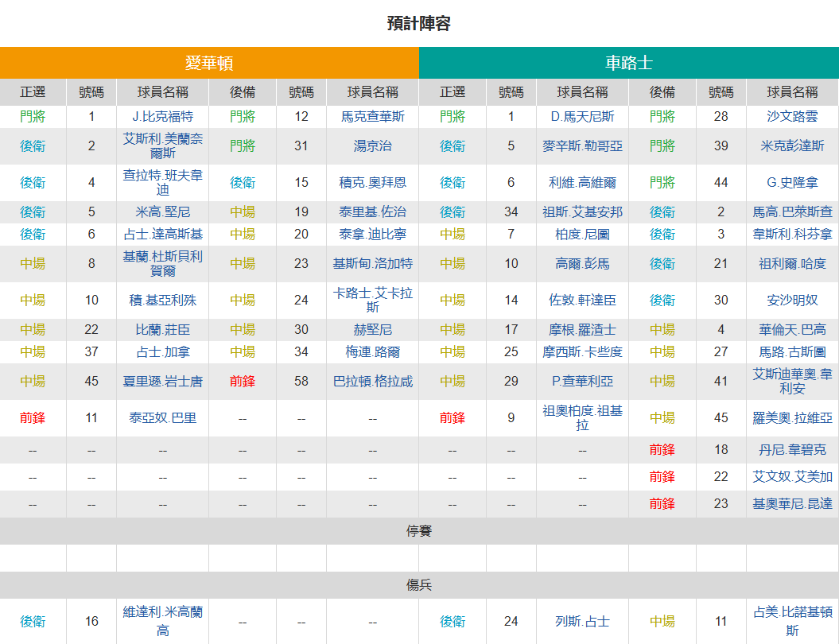Click the name 比蘭.莊臣

pyautogui.click(x=163, y=330)
